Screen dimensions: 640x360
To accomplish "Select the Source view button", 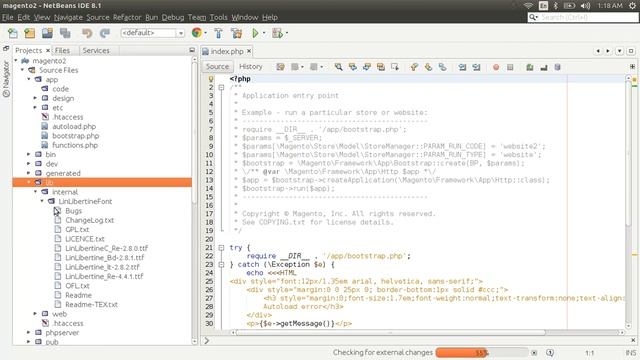I will [217, 67].
